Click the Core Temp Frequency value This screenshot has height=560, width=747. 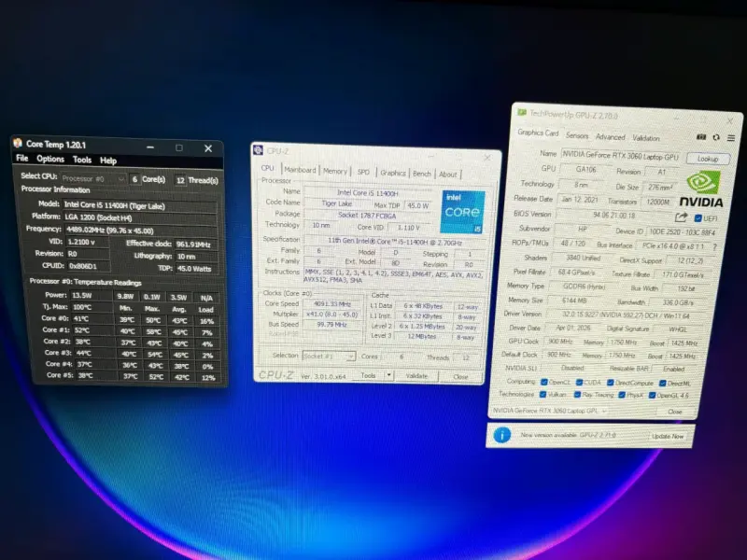coord(140,230)
